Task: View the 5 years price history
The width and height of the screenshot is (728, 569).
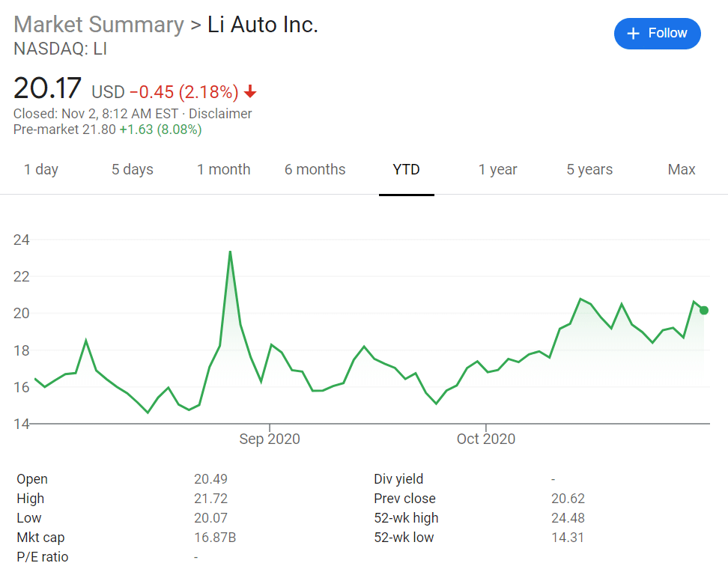Action: pos(589,169)
